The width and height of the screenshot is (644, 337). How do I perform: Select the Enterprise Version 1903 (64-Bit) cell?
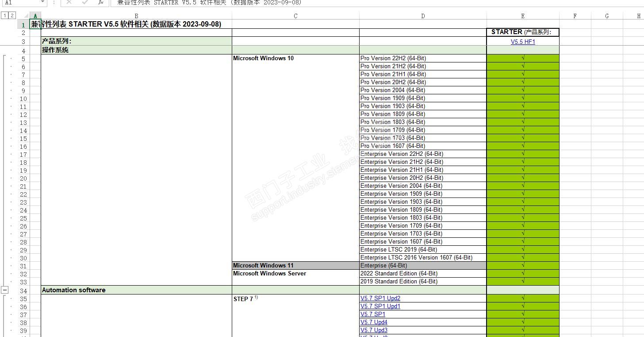[x=423, y=201]
